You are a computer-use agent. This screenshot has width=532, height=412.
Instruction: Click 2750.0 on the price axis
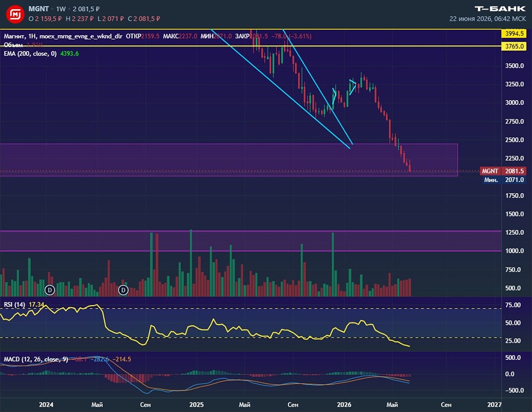(x=514, y=121)
